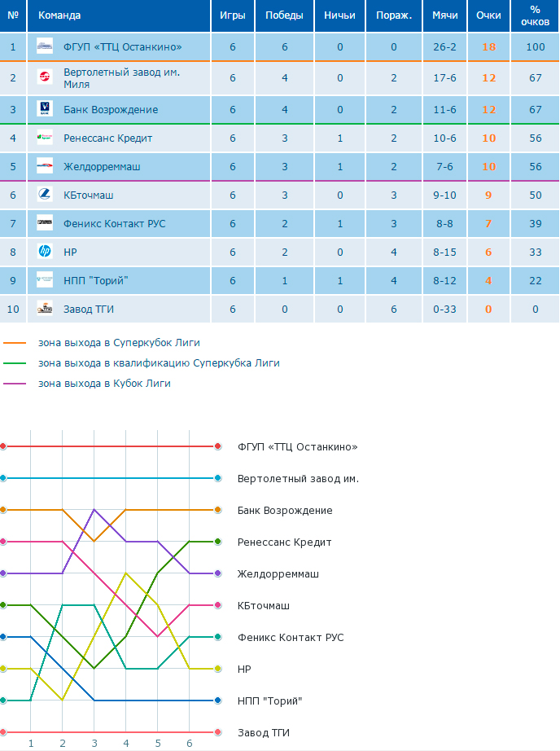Viewport: 560px width, 751px height.
Task: Click chart label HP
Action: point(244,669)
